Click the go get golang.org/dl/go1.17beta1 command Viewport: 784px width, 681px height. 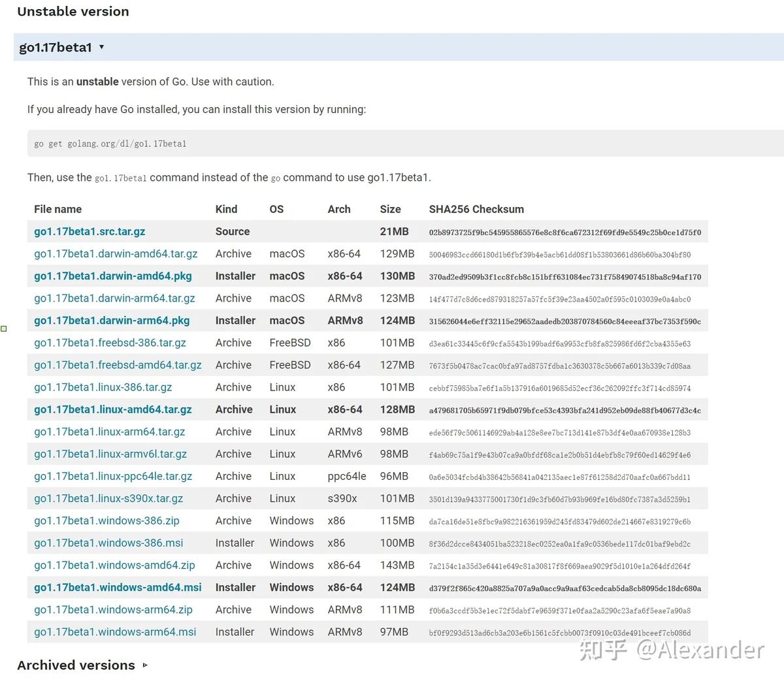tap(110, 144)
